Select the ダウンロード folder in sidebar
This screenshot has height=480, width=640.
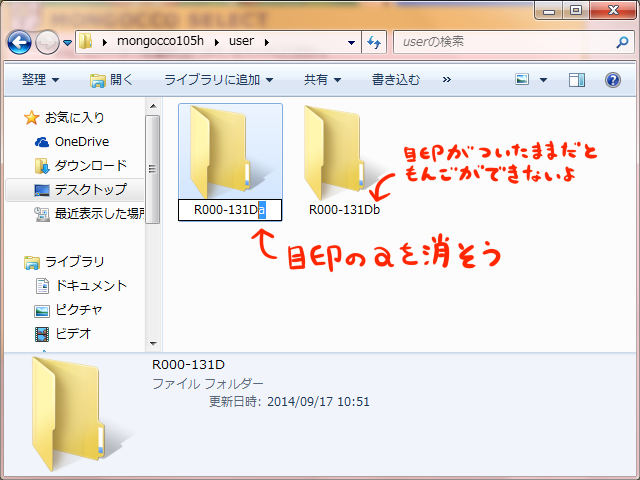[90, 166]
